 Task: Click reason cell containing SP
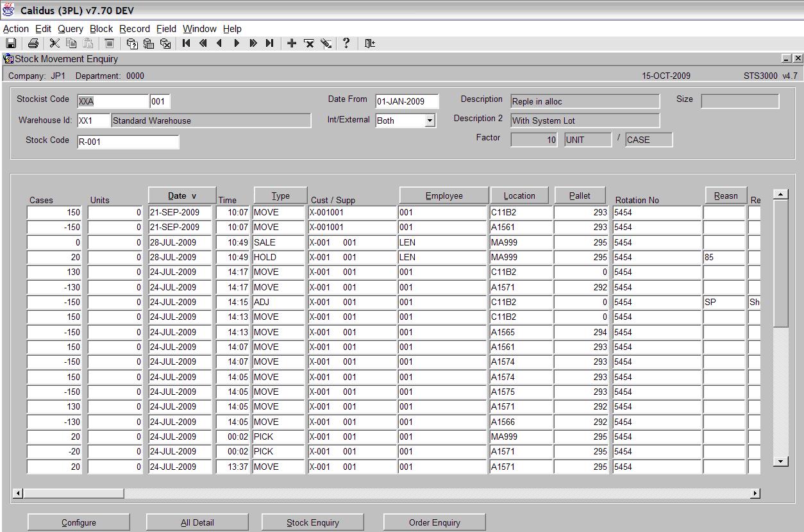tap(724, 302)
